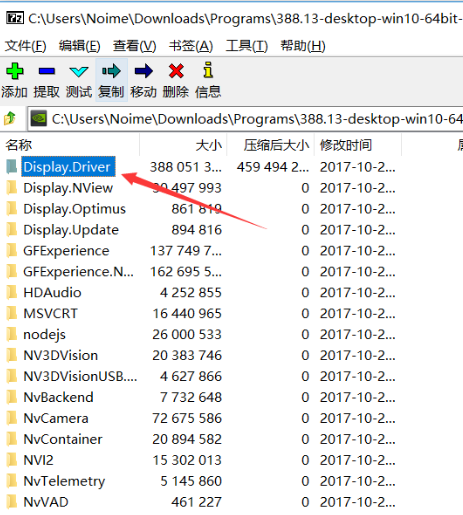The width and height of the screenshot is (463, 515).
Task: Select the nodejs folder icon
Action: pyautogui.click(x=12, y=334)
